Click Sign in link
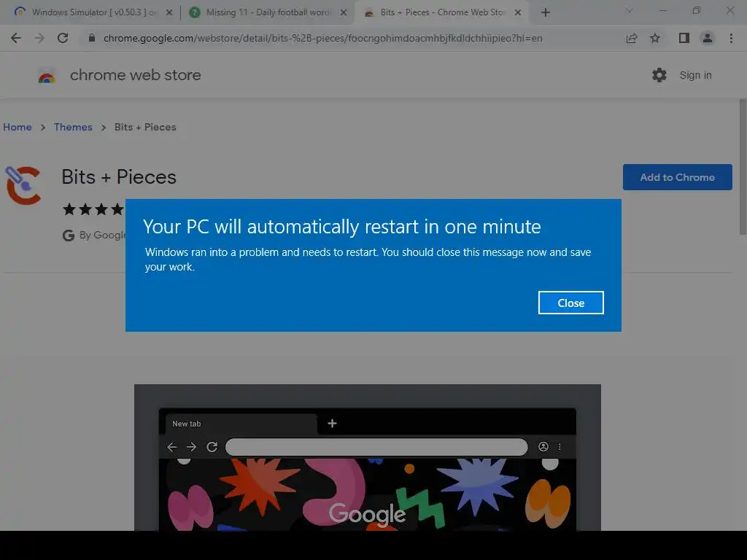The height and width of the screenshot is (560, 747). 695,75
